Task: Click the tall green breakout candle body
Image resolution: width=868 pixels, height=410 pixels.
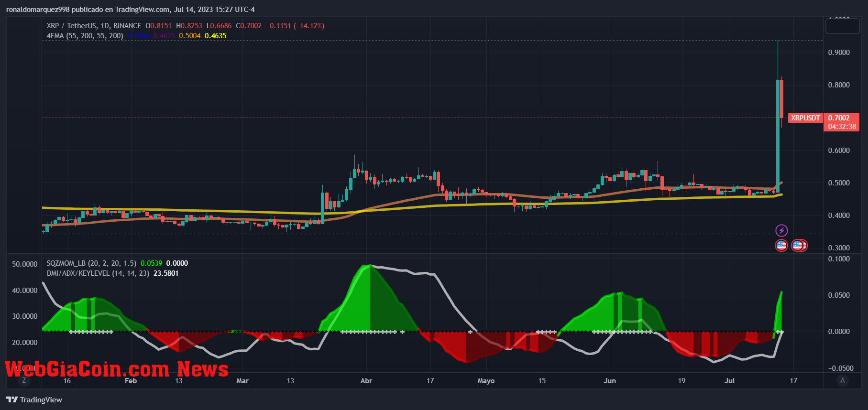Action: pyautogui.click(x=778, y=136)
